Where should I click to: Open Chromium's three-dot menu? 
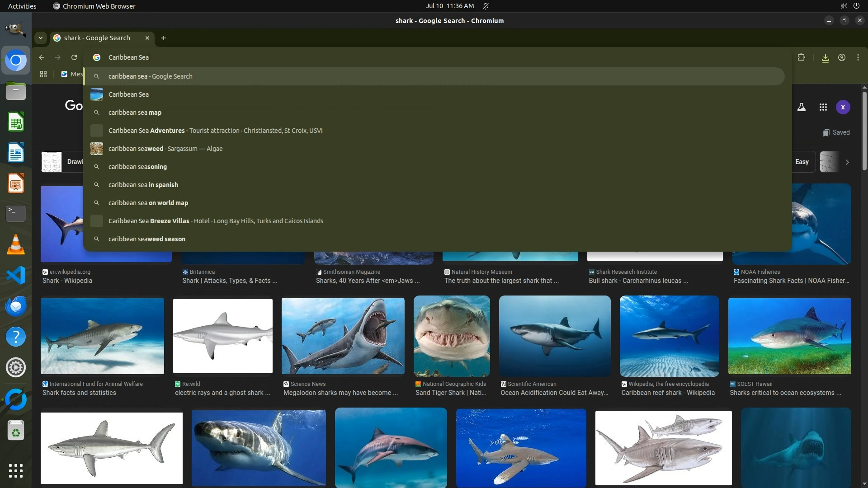pos(858,57)
